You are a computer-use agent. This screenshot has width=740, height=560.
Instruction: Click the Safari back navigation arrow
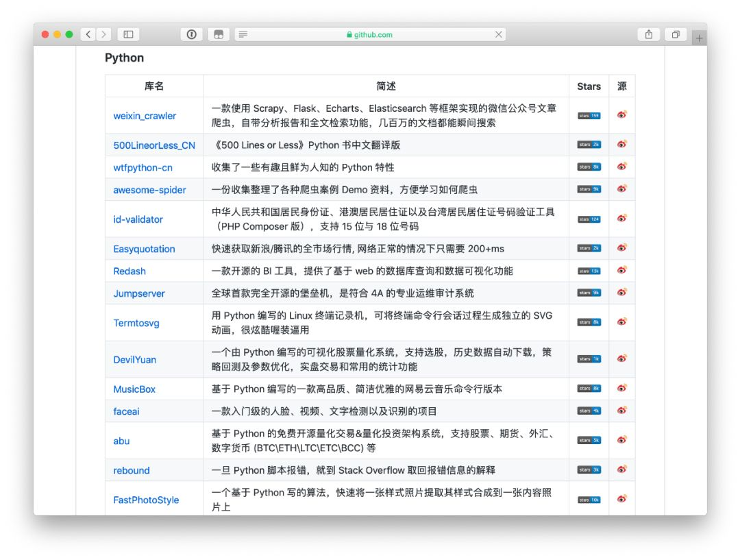(88, 34)
